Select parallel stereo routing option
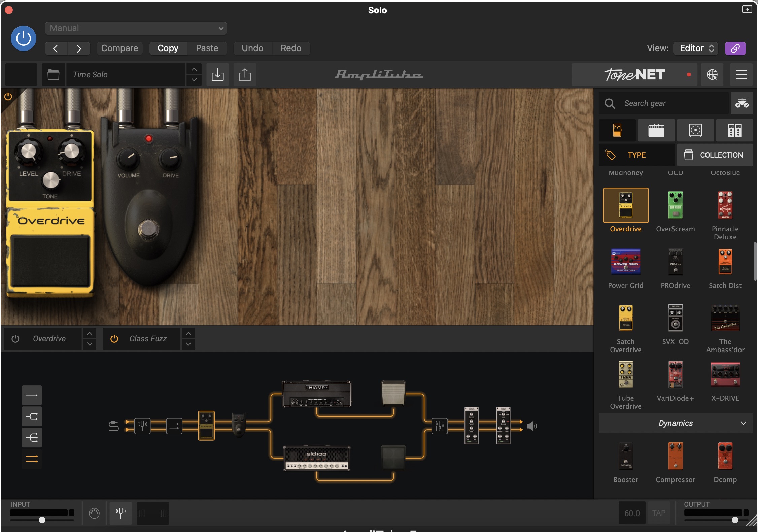The width and height of the screenshot is (758, 532). pos(32,459)
